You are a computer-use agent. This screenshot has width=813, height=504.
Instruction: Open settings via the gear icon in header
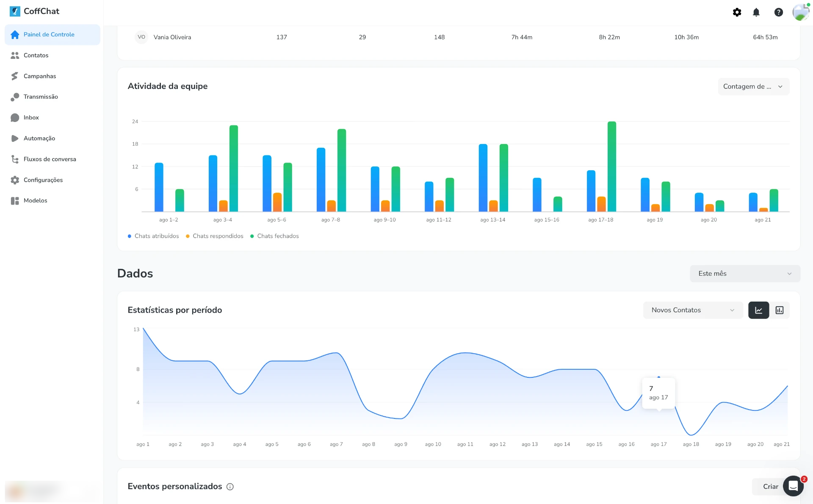[x=737, y=12]
